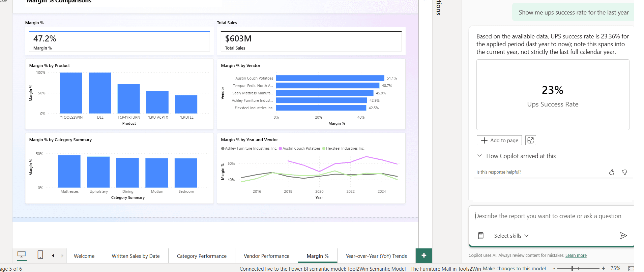Zoom in with plus icon

603,268
